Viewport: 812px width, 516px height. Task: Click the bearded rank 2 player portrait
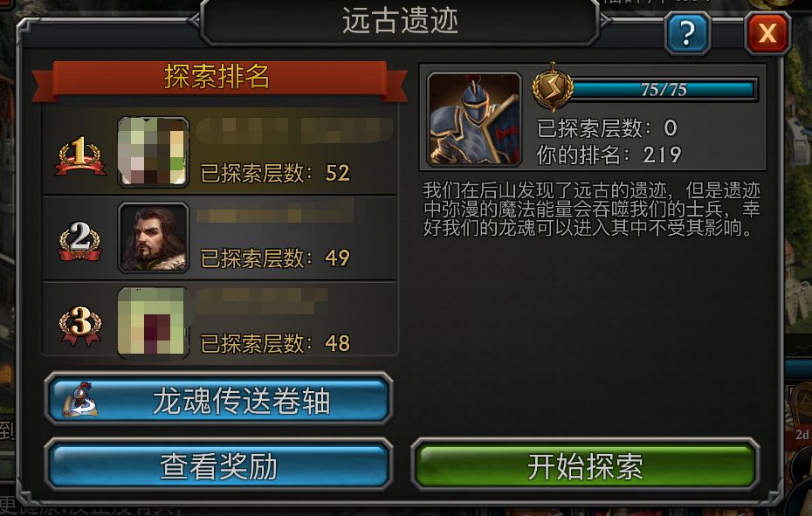[x=154, y=237]
